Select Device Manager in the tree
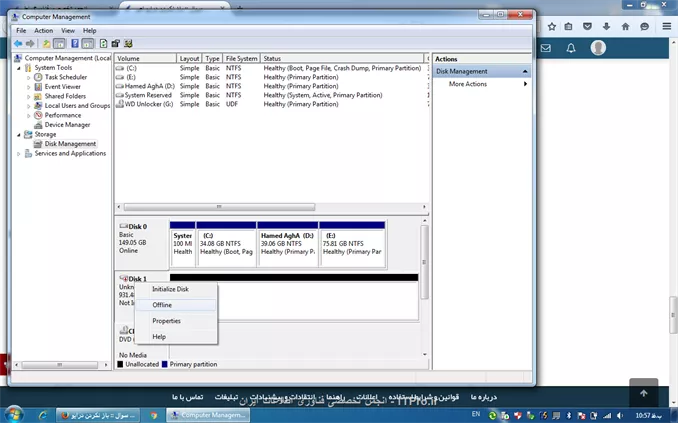This screenshot has height=423, width=678. 67,125
